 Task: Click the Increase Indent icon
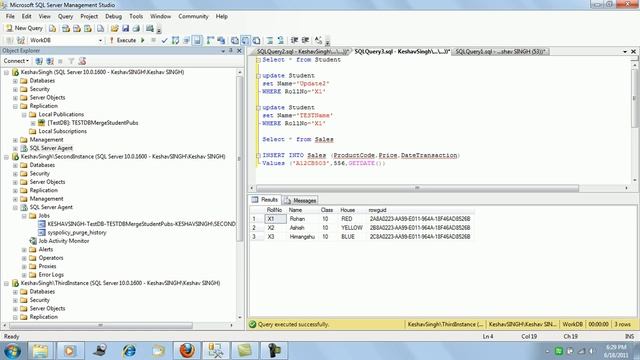(305, 40)
